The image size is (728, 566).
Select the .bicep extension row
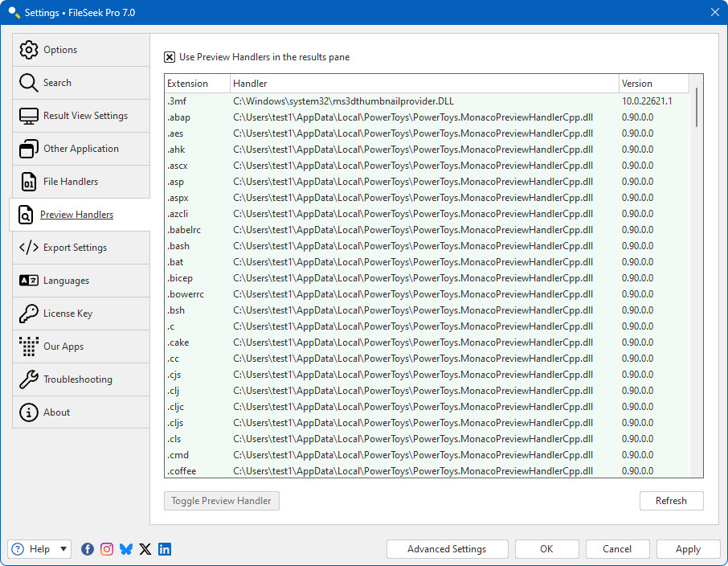(427, 278)
